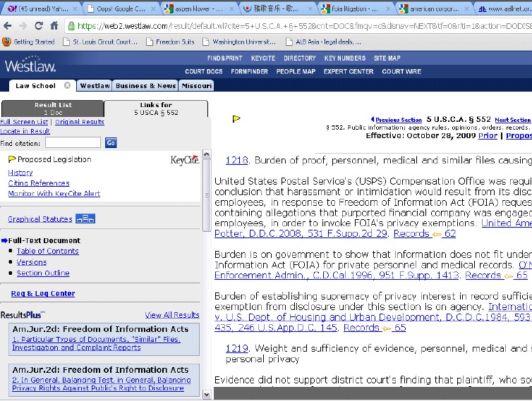
Task: Click View All Results link
Action: point(172,315)
